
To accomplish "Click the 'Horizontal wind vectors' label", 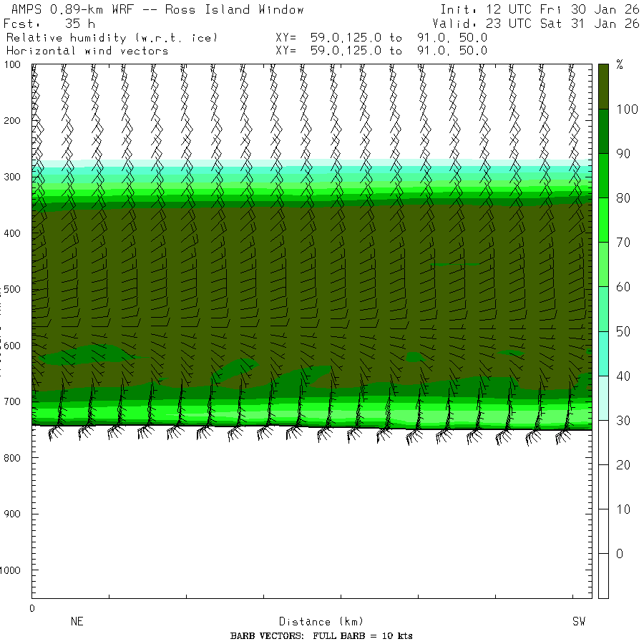I will tap(87, 51).
